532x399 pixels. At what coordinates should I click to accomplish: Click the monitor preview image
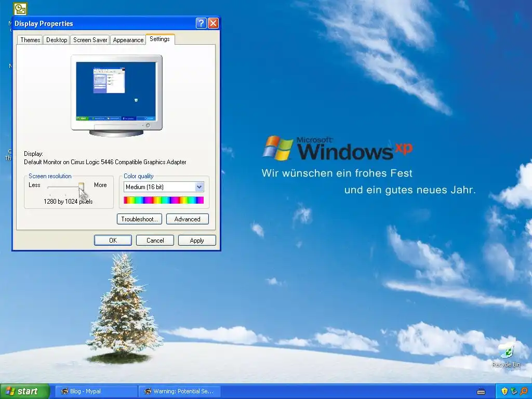coord(116,96)
